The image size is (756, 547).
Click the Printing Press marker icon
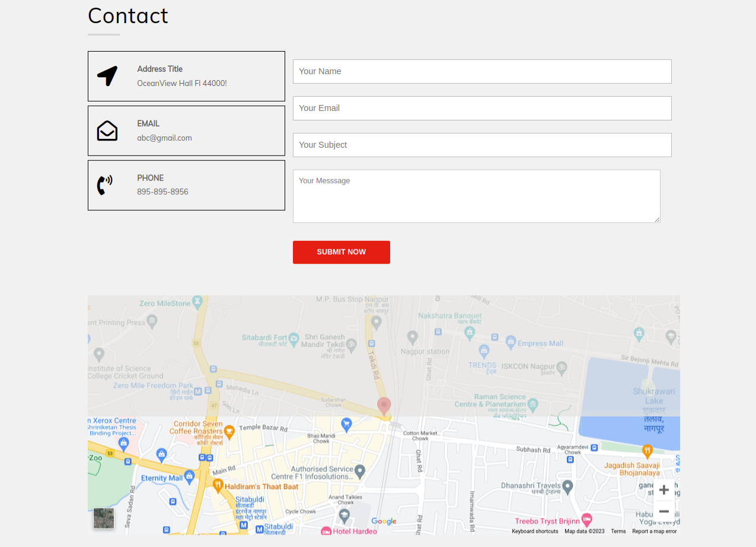coord(152,321)
